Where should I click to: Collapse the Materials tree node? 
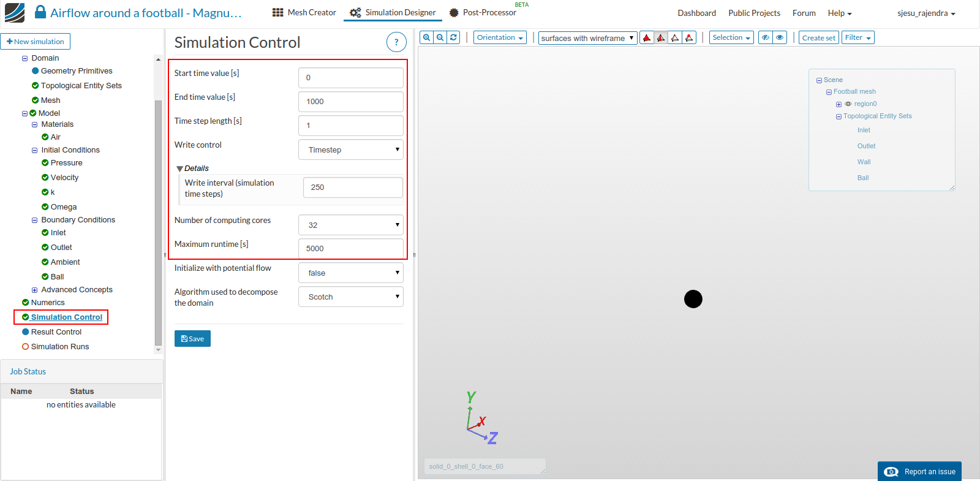tap(35, 125)
